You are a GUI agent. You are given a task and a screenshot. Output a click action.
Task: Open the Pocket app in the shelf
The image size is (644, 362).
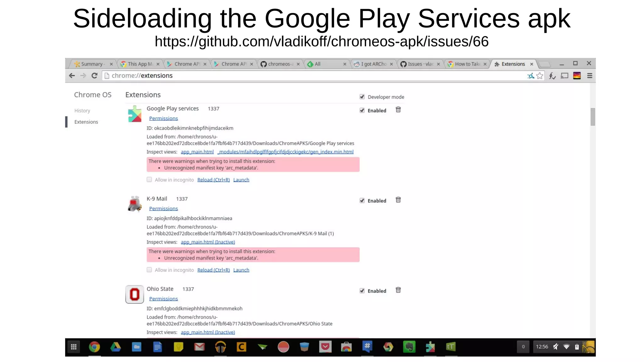pos(325,347)
